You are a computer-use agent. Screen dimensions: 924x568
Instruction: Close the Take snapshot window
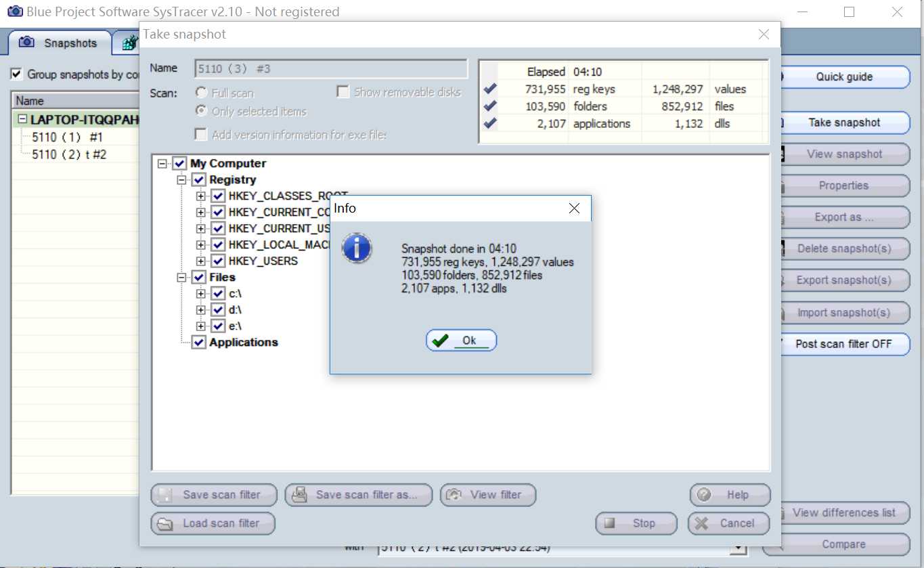[x=764, y=35]
